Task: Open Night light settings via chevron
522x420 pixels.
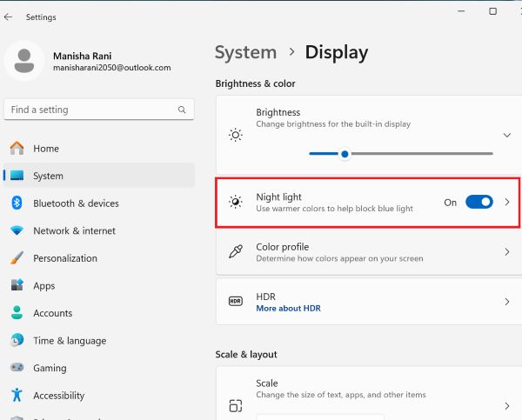Action: (x=507, y=202)
